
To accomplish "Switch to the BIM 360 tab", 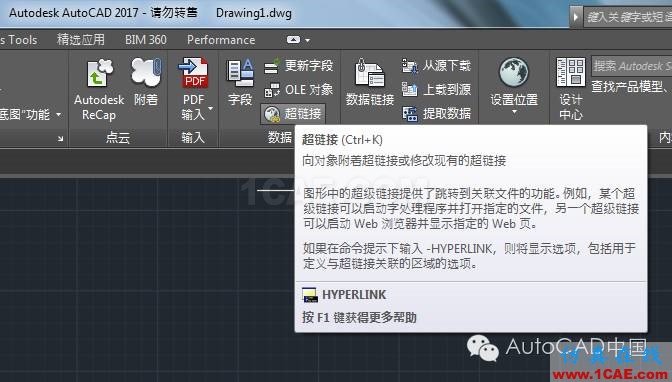I will tap(146, 40).
